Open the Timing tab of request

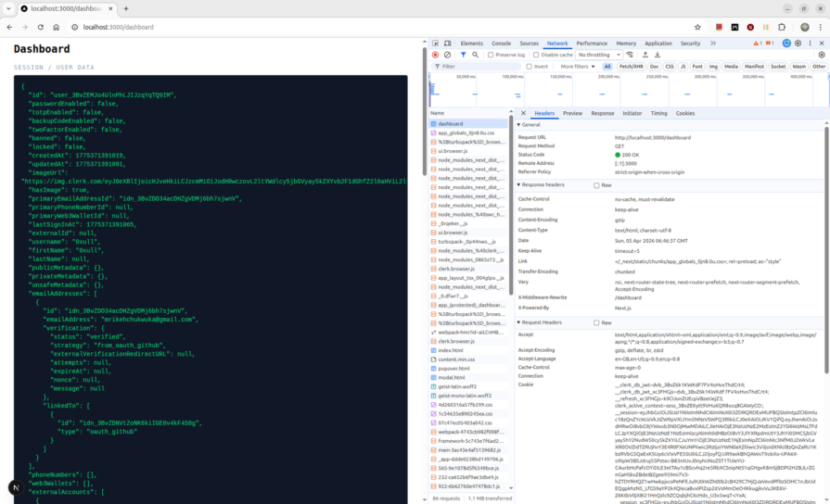click(659, 113)
